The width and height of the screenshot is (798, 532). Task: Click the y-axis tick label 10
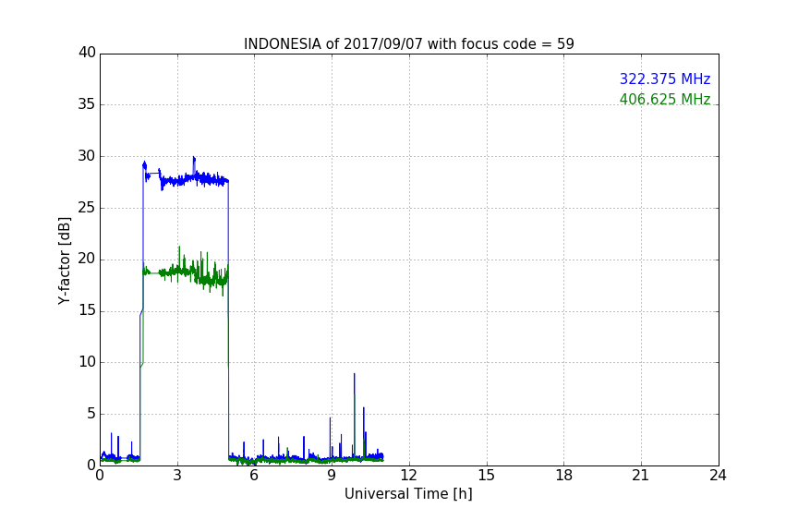click(87, 362)
